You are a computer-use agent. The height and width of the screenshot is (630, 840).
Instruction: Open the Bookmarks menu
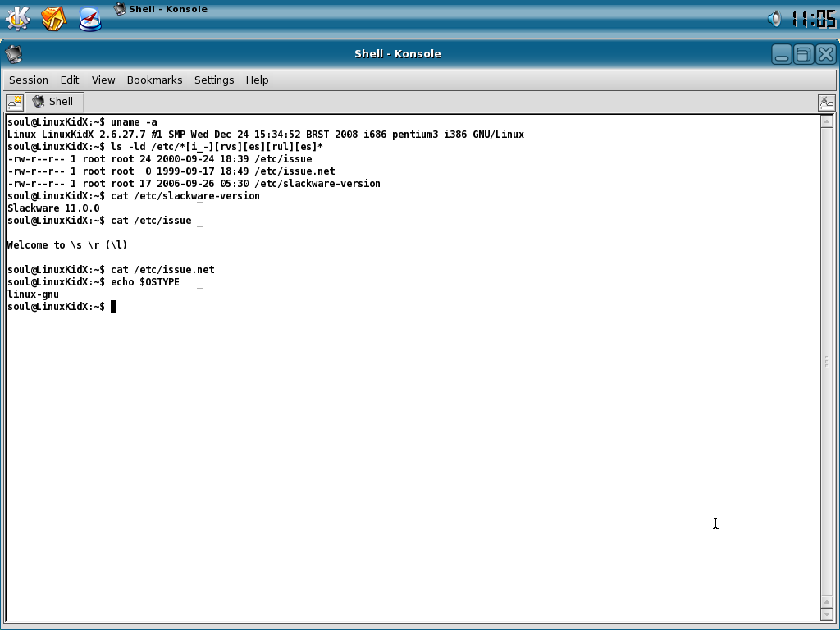154,80
